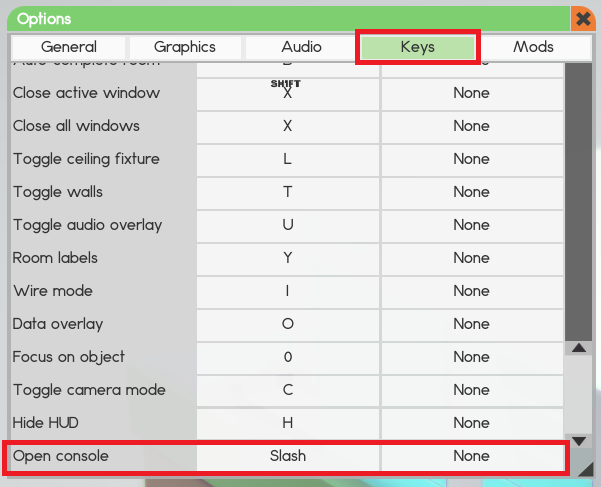Select the Audio tab
This screenshot has height=487, width=601.
click(x=301, y=47)
